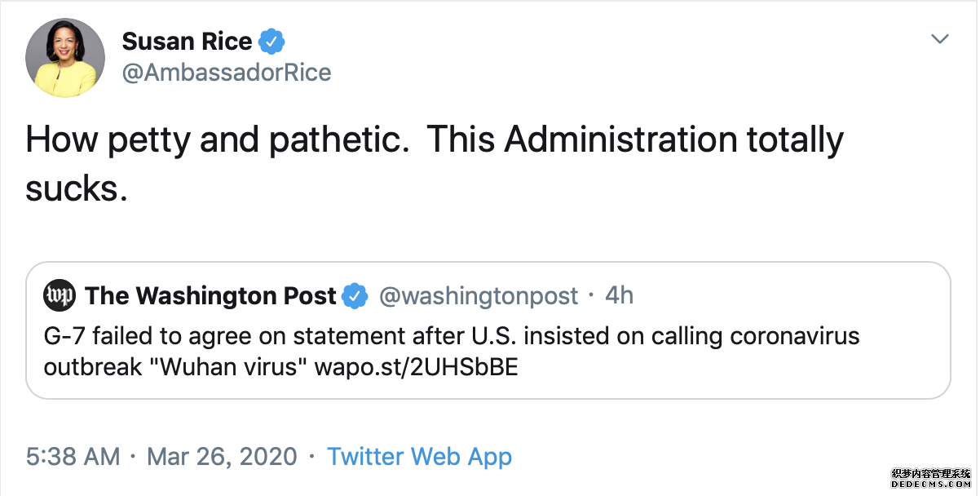Click Susan Rice's profile photo
The image size is (980, 496).
click(x=65, y=57)
